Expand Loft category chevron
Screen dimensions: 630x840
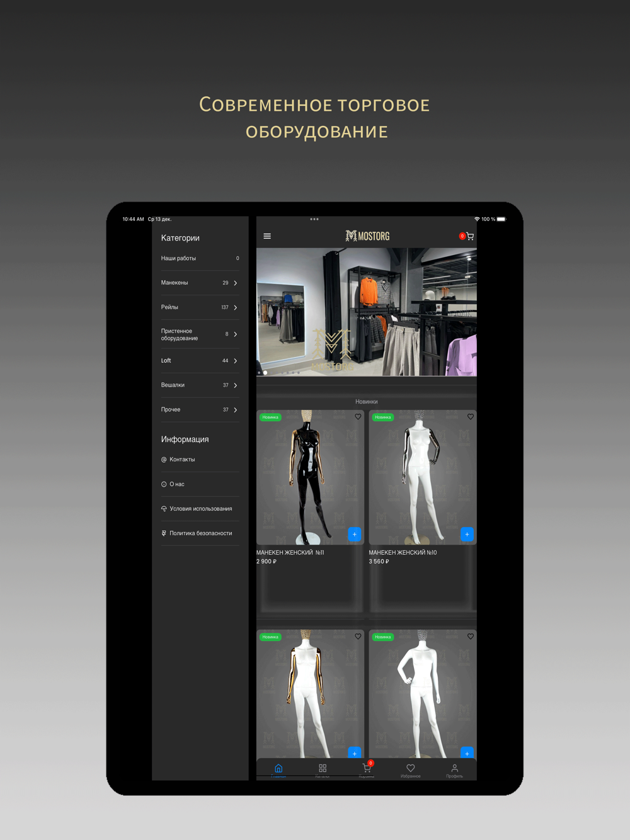click(x=236, y=361)
